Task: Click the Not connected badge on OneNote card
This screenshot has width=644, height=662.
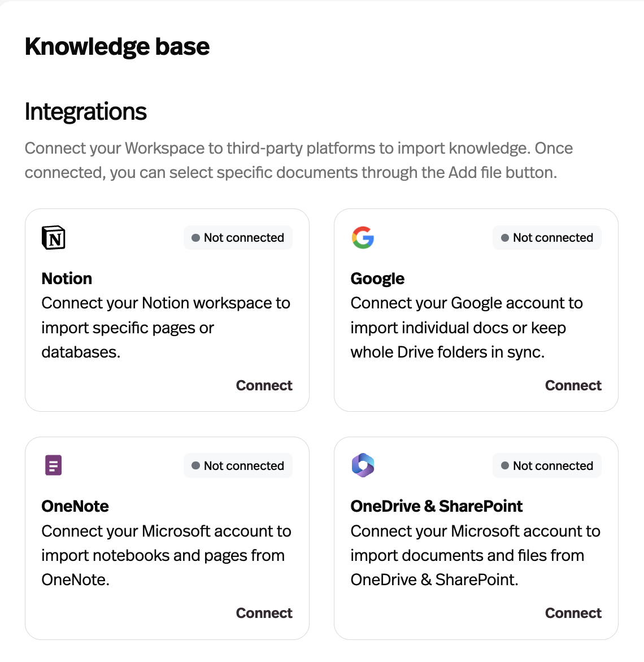Action: coord(238,465)
